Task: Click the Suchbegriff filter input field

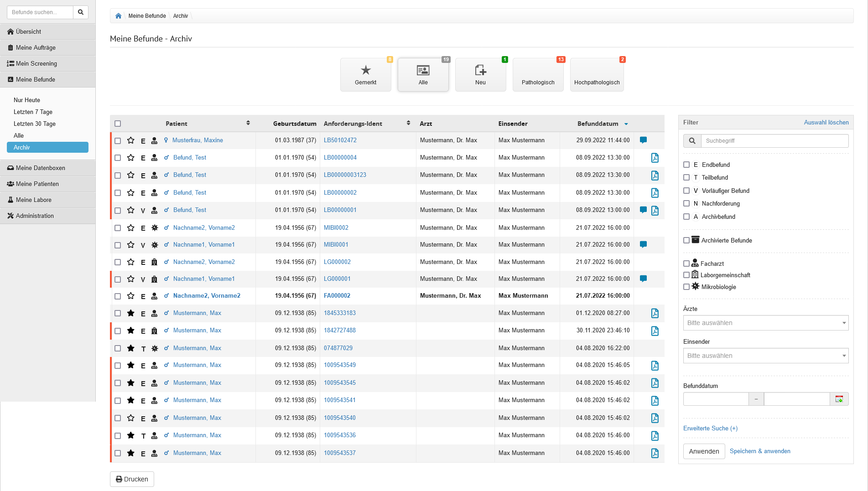Action: [x=774, y=141]
